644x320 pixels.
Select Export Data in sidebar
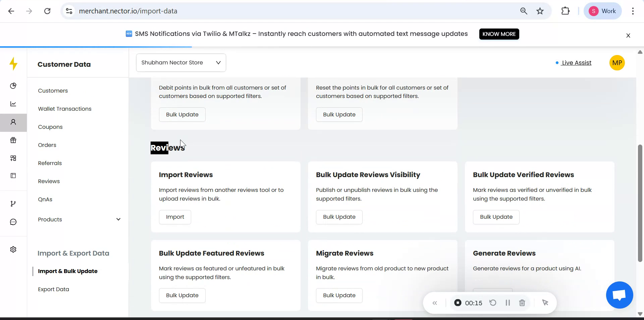(54, 289)
